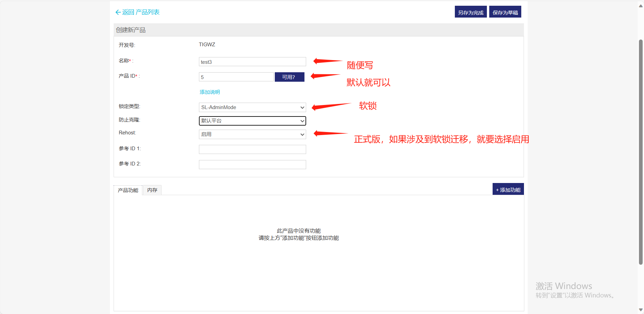Click the 保存为草稿 button
The image size is (644, 314).
click(505, 12)
